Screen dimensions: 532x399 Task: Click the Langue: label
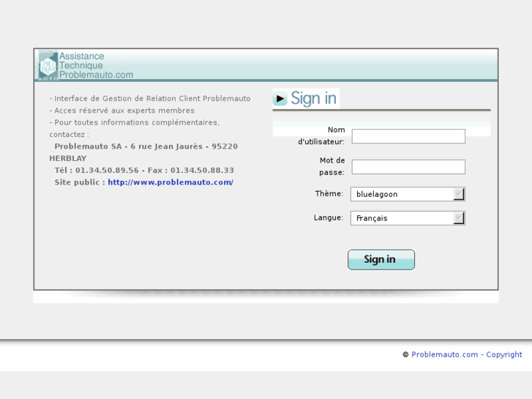pyautogui.click(x=328, y=217)
